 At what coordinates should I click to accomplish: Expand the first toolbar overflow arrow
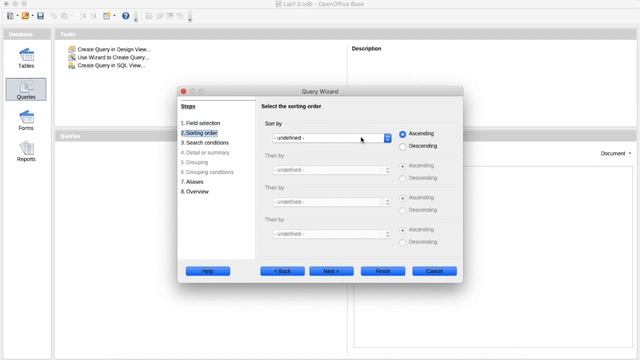click(x=136, y=19)
